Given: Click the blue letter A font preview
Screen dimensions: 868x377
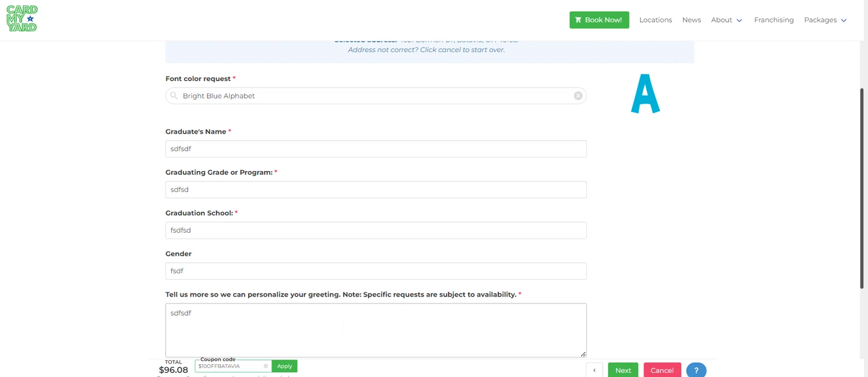Looking at the screenshot, I should pyautogui.click(x=645, y=94).
